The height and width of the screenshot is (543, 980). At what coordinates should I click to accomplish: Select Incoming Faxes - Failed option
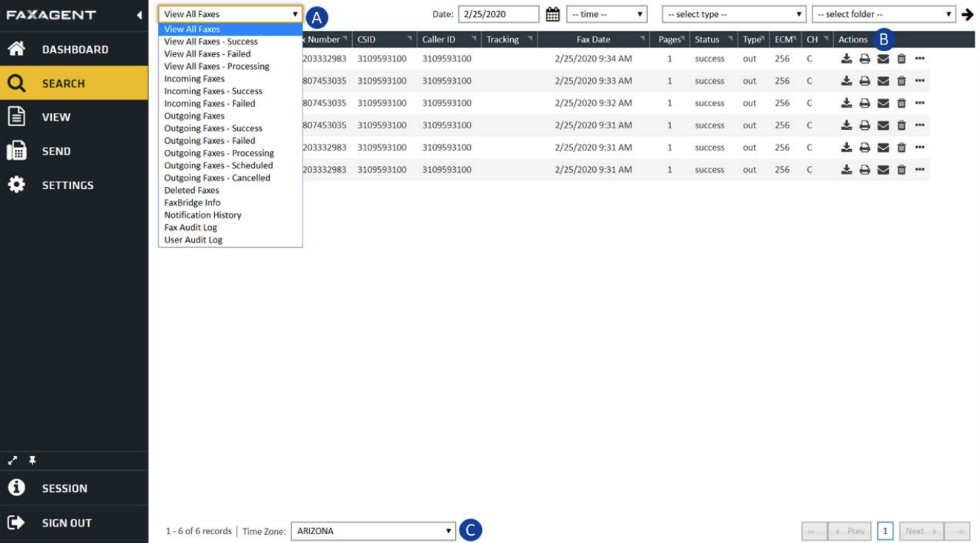click(x=231, y=103)
